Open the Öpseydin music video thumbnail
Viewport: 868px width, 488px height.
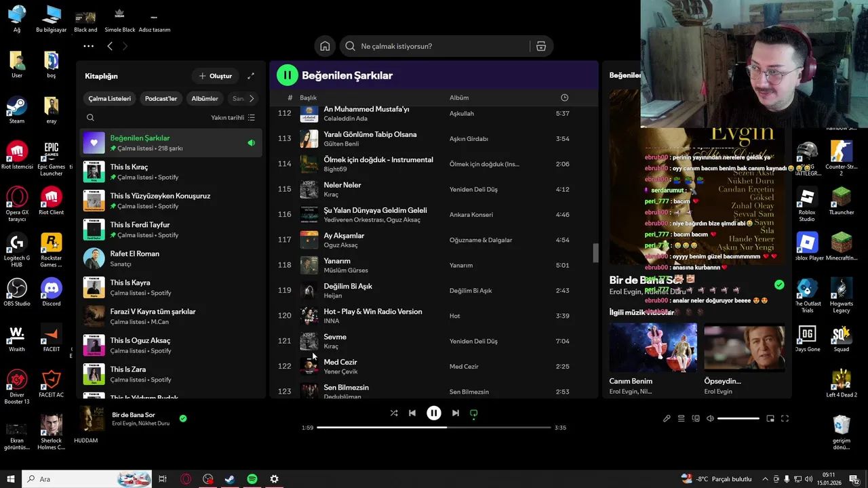point(745,348)
